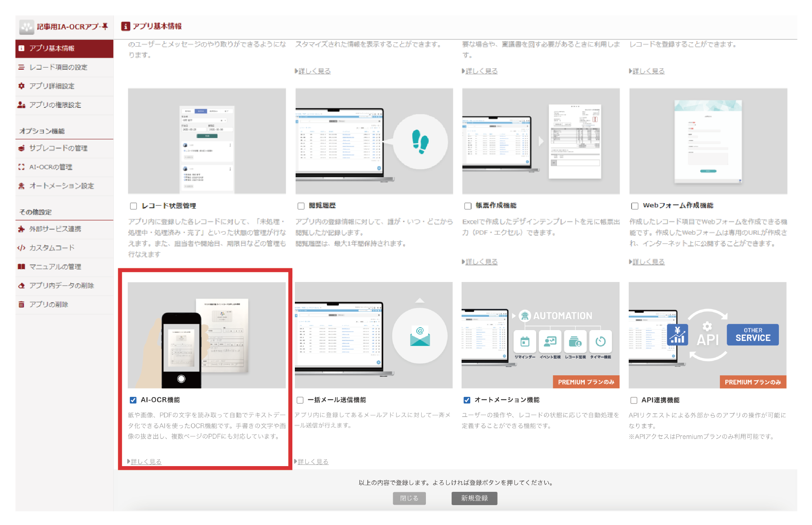
Task: Expand 詳しく見る under Webフォーム作成機能
Action: pos(648,262)
